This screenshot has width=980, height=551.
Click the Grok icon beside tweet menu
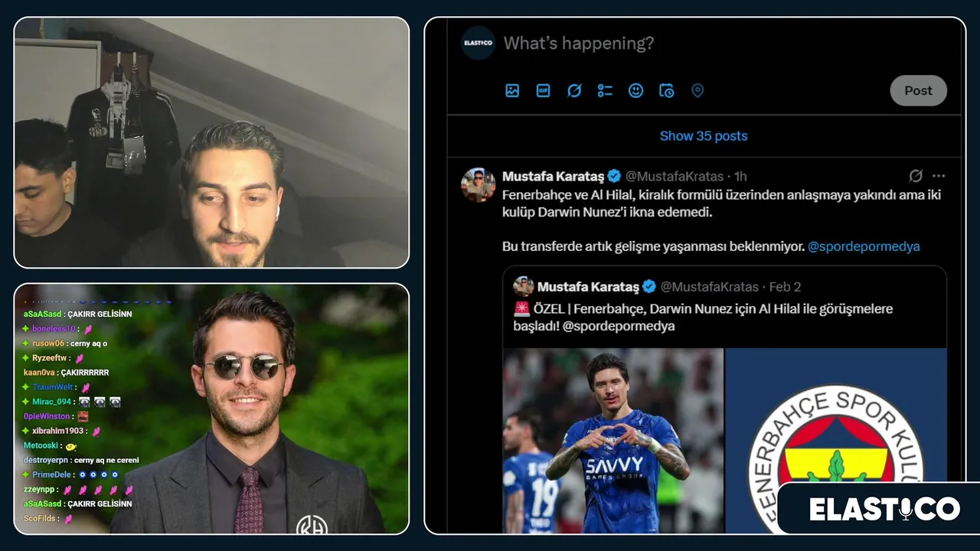pos(916,176)
